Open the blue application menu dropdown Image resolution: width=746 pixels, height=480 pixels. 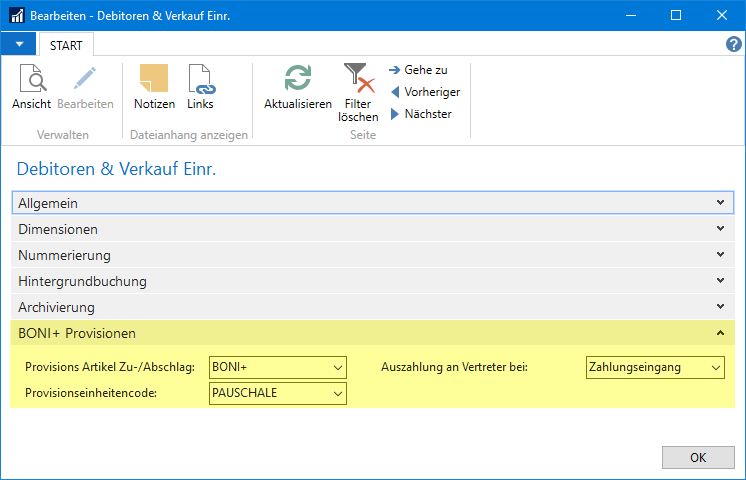coord(19,44)
